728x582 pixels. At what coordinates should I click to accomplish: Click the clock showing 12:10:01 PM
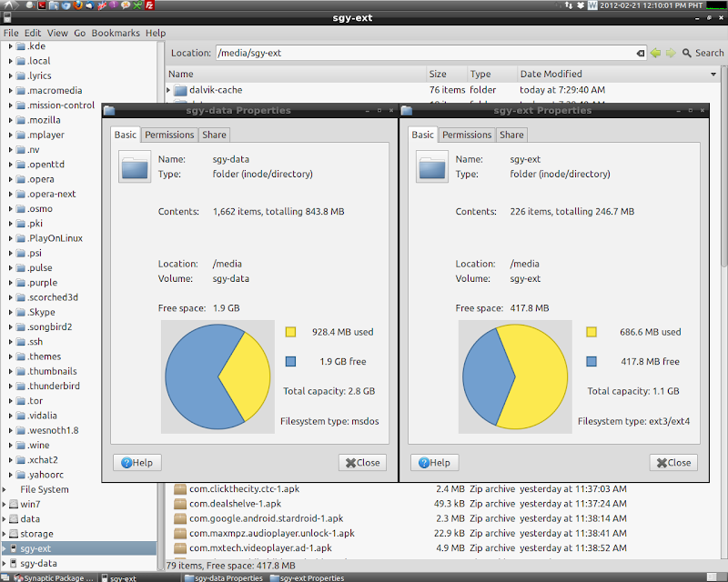[651, 5]
